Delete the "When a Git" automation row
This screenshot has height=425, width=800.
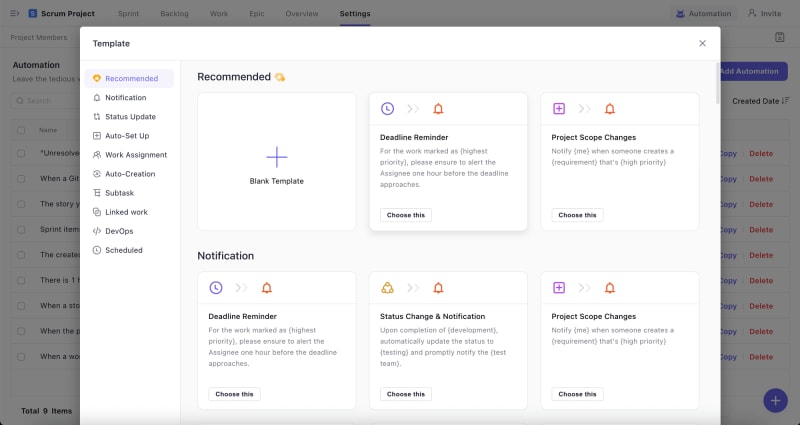pos(761,179)
